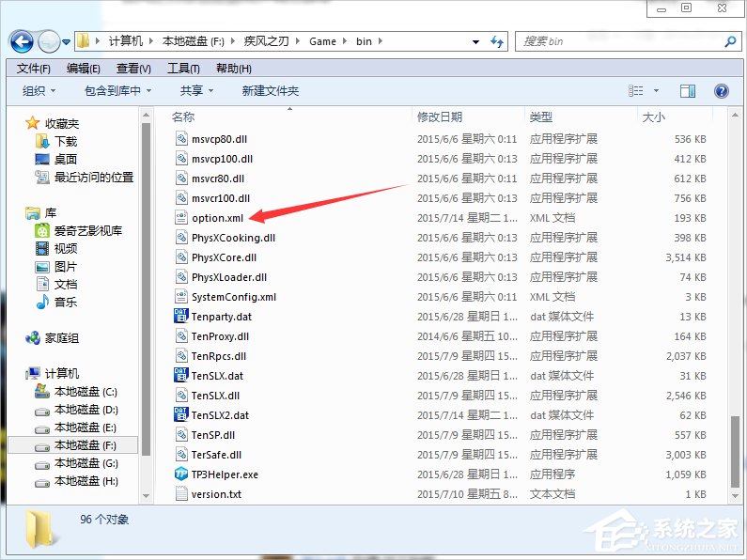Open the view options dropdown arrow
Image resolution: width=747 pixels, height=560 pixels.
click(x=656, y=90)
